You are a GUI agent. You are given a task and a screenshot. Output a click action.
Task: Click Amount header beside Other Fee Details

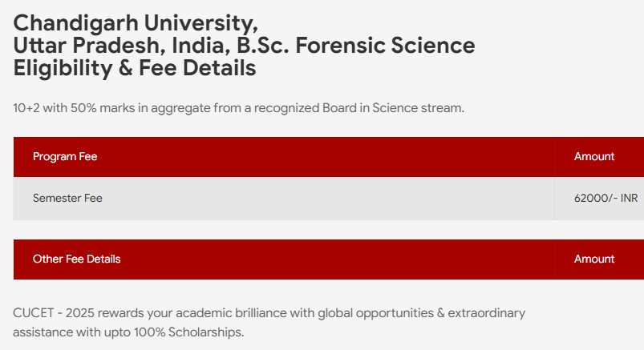(594, 259)
